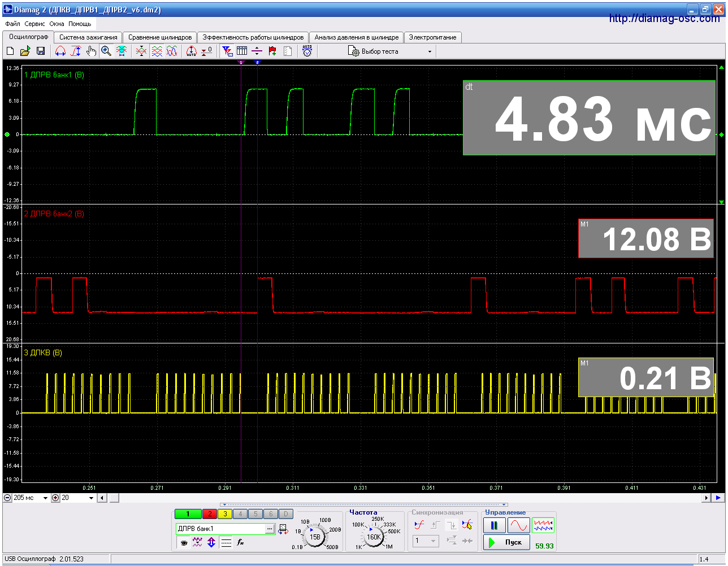Save the recording with the floppy disk icon

click(41, 51)
